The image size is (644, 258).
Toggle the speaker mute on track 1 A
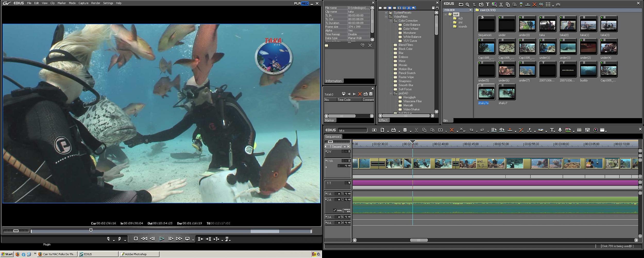(349, 194)
